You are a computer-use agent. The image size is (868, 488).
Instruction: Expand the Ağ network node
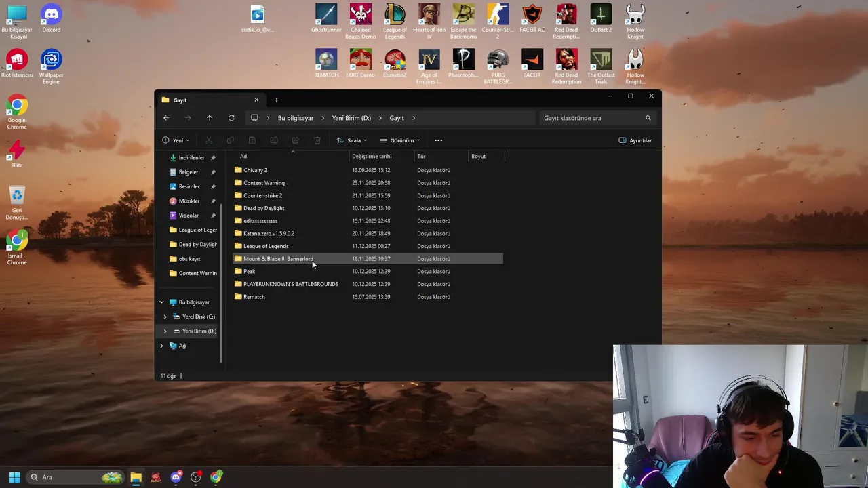pos(161,346)
